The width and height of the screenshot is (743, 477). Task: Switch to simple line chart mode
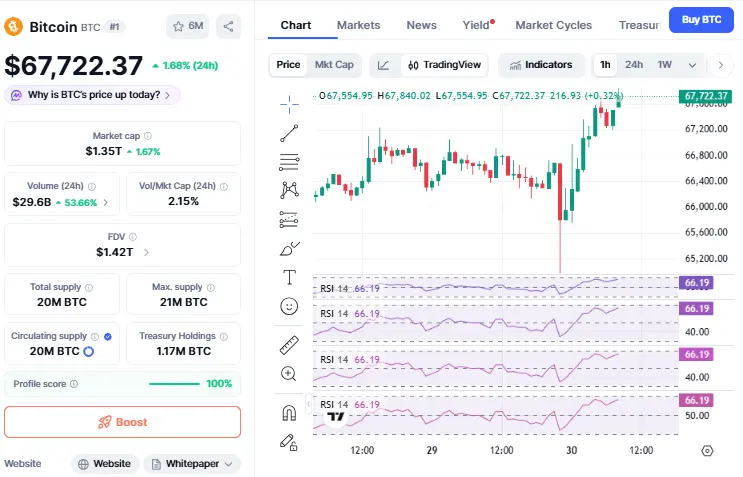[x=383, y=65]
